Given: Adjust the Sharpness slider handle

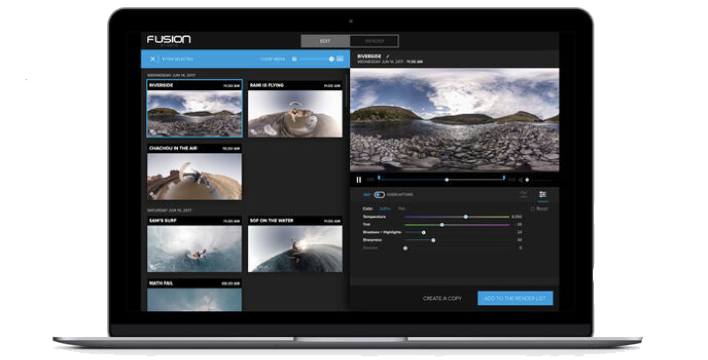Looking at the screenshot, I should click(x=433, y=240).
